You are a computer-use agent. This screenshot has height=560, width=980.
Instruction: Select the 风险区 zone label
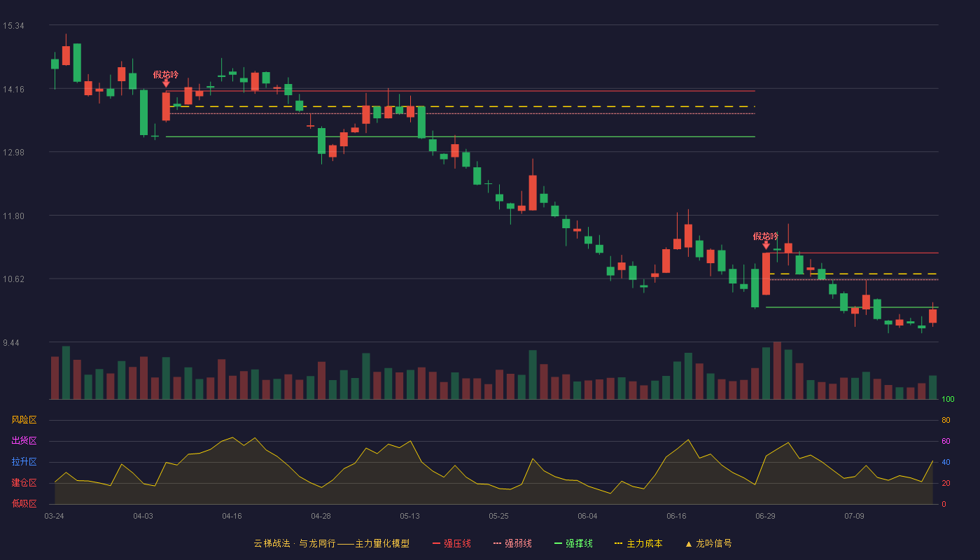[24, 420]
